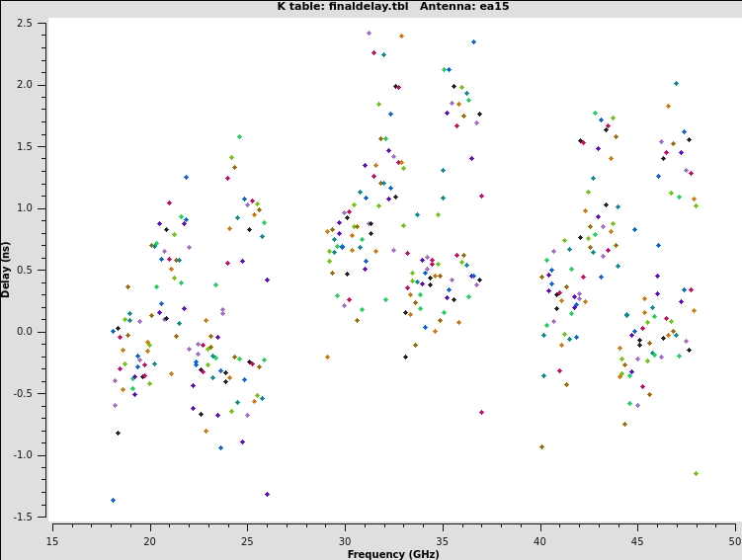Click the x-axis tick label '50'

pyautogui.click(x=735, y=540)
